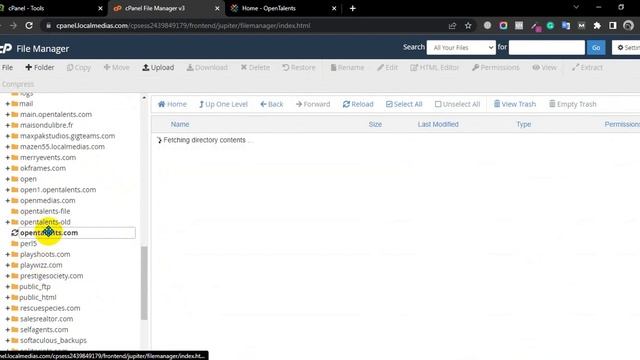Expand the main.opentalents.com folder
640x360 pixels.
7,114
